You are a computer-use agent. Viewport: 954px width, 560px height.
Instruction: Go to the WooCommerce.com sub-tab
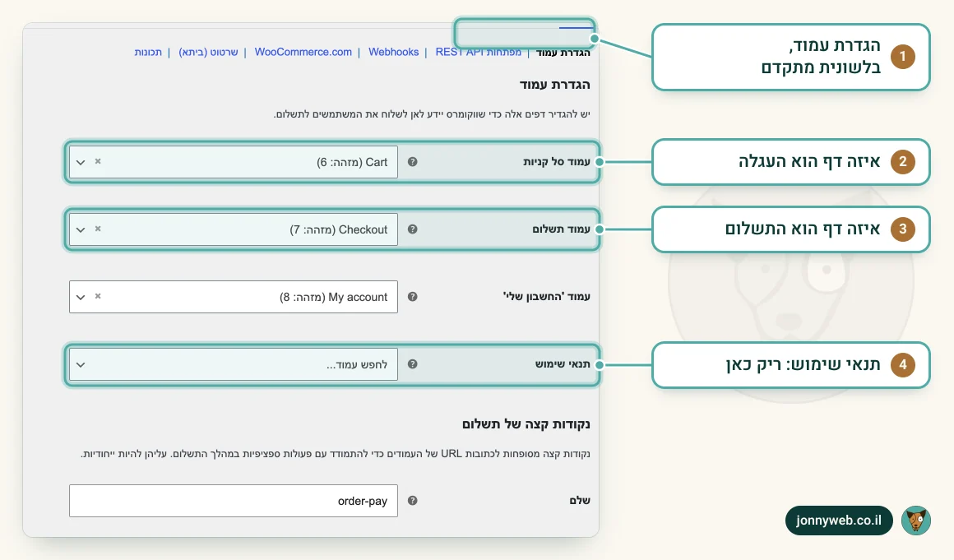[x=303, y=53]
